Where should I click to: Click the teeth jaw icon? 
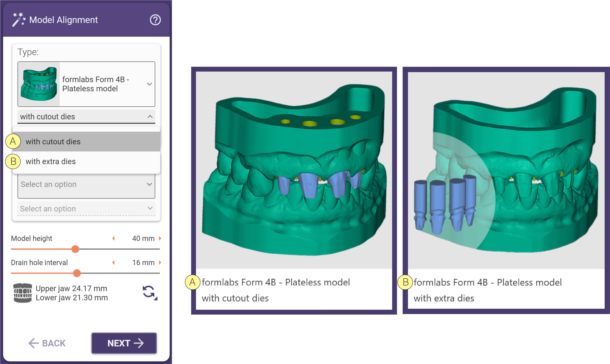pos(22,293)
